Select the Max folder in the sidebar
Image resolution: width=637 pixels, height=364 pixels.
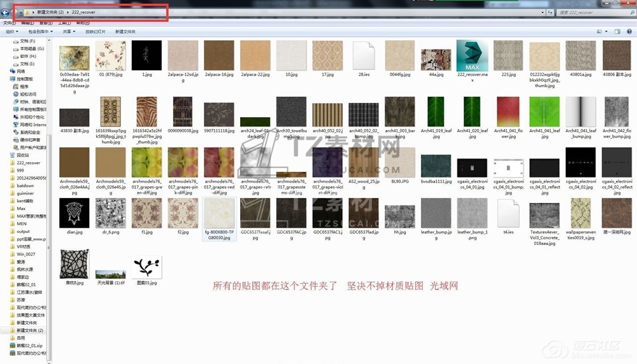[x=18, y=209]
